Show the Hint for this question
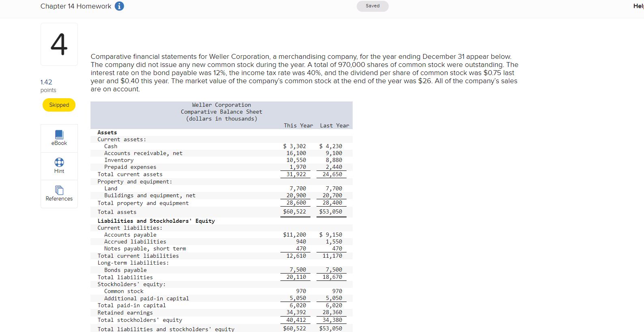The height and width of the screenshot is (332, 644). click(x=59, y=166)
